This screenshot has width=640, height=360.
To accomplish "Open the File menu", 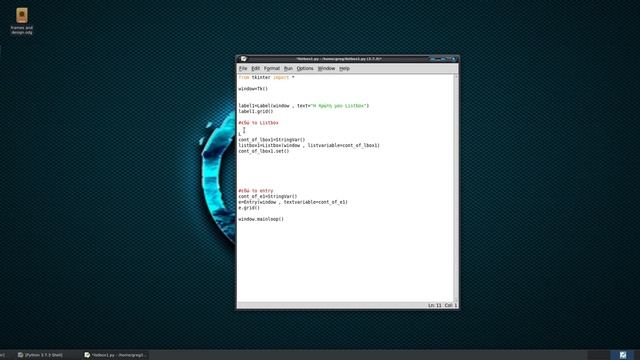I will click(243, 69).
